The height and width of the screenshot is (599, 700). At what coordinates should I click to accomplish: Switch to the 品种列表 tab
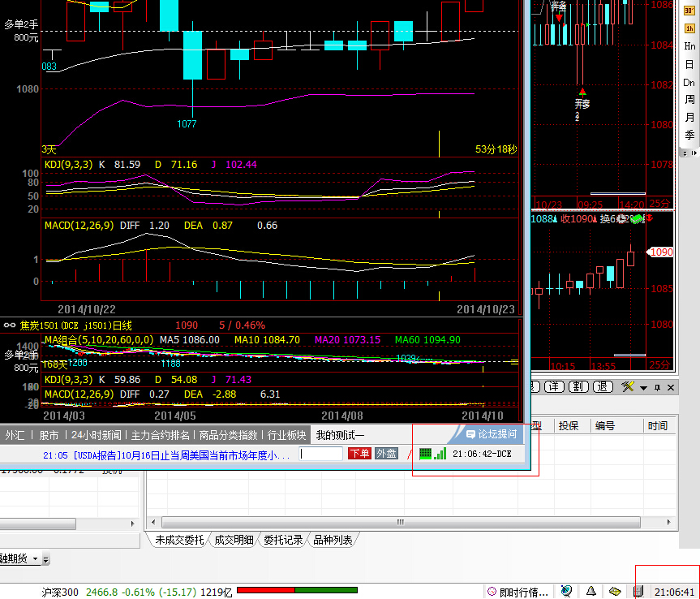[x=333, y=540]
